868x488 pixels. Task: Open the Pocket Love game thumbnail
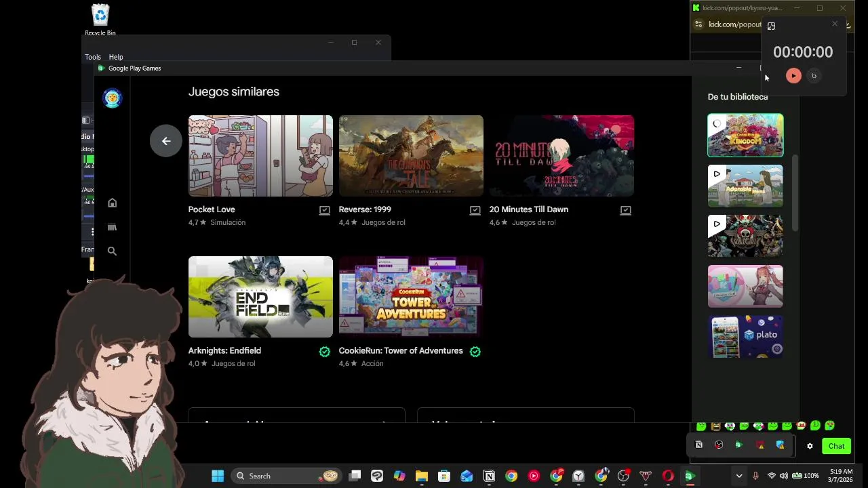(x=260, y=156)
